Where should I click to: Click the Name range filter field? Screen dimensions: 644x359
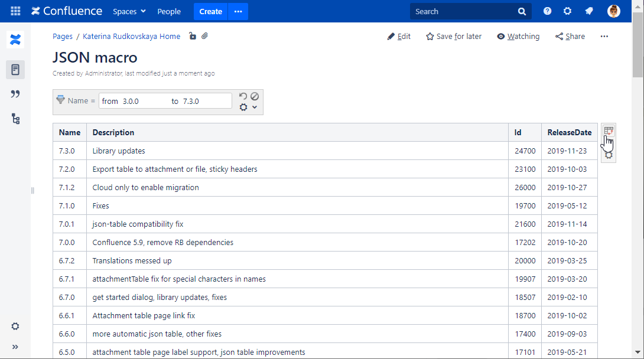165,101
